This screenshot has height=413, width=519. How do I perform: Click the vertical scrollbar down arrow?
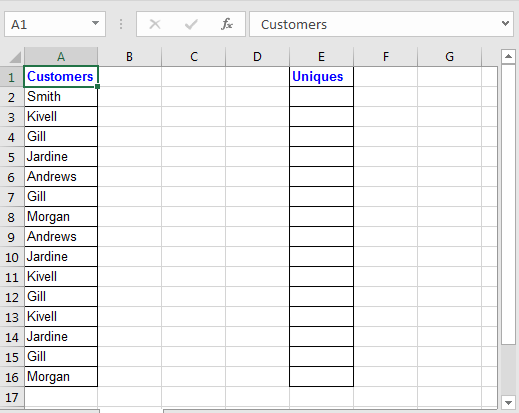click(x=508, y=403)
